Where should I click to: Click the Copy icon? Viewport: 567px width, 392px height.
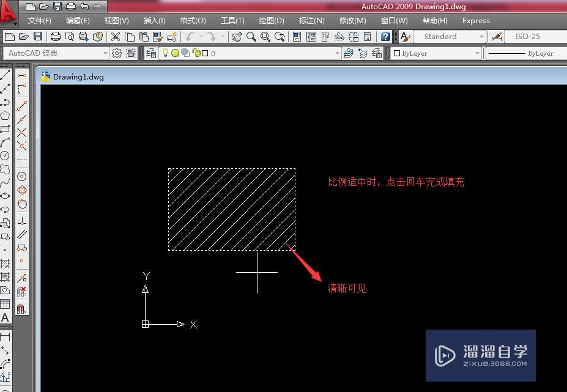(x=130, y=37)
